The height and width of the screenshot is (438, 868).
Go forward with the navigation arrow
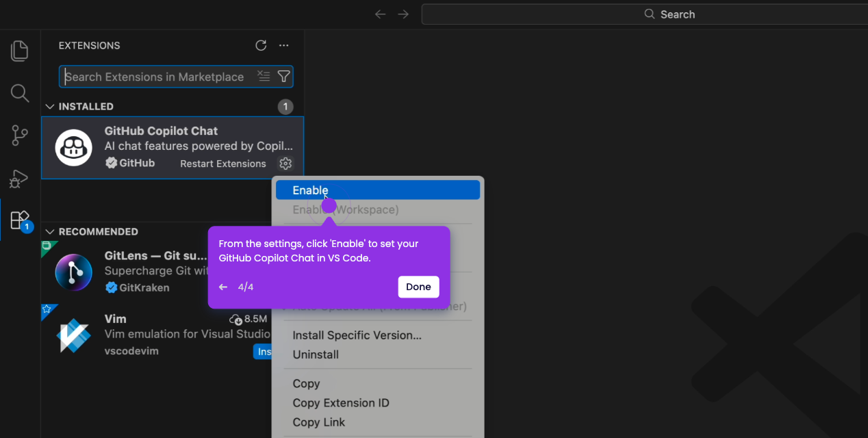point(403,14)
